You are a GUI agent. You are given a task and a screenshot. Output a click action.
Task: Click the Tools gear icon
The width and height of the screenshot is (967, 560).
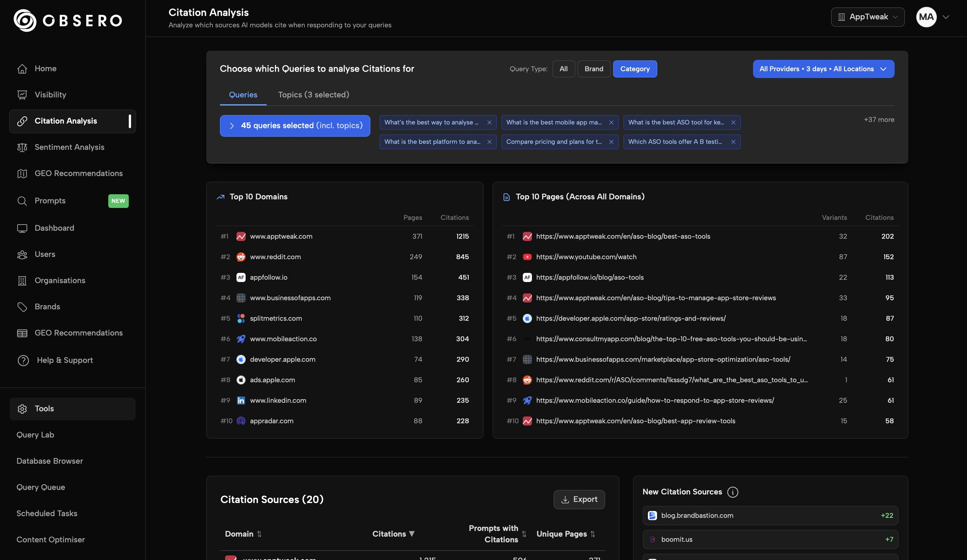(x=22, y=409)
